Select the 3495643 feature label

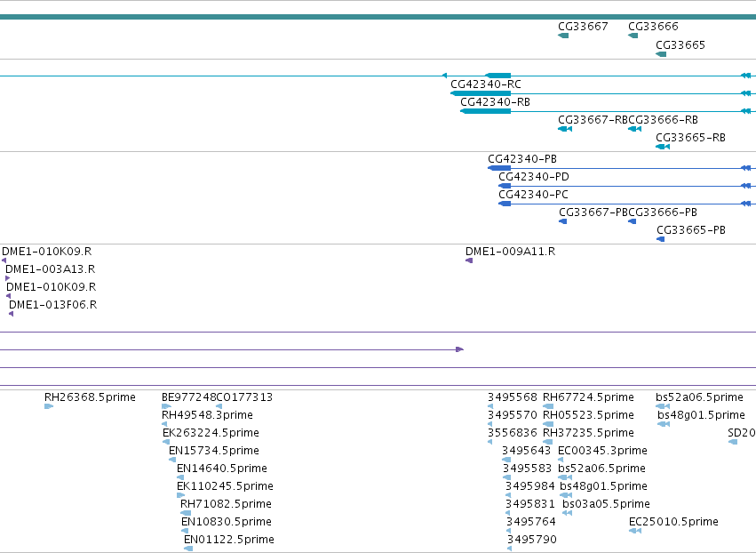click(527, 451)
